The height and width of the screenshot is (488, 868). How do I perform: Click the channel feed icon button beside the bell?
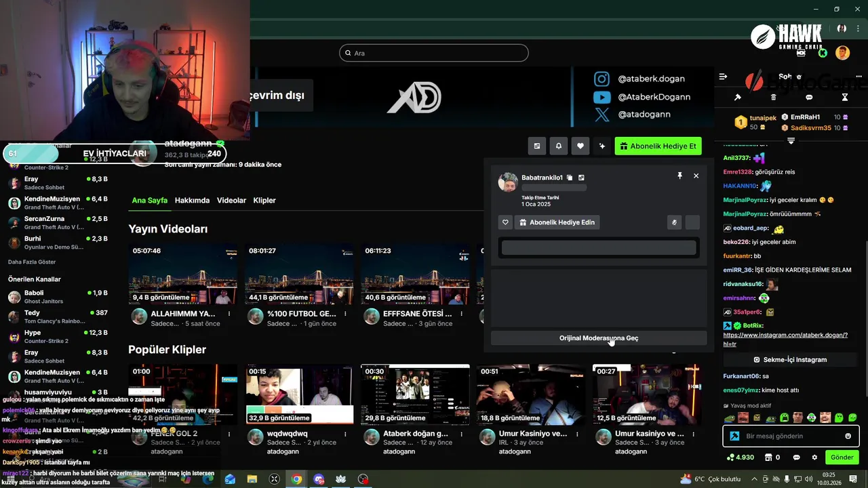pyautogui.click(x=537, y=146)
